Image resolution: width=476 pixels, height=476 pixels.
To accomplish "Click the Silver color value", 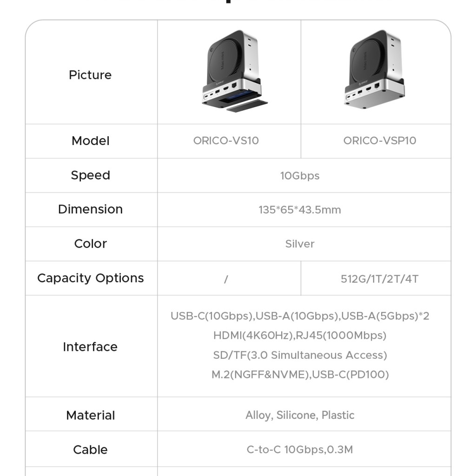I will pyautogui.click(x=300, y=244).
